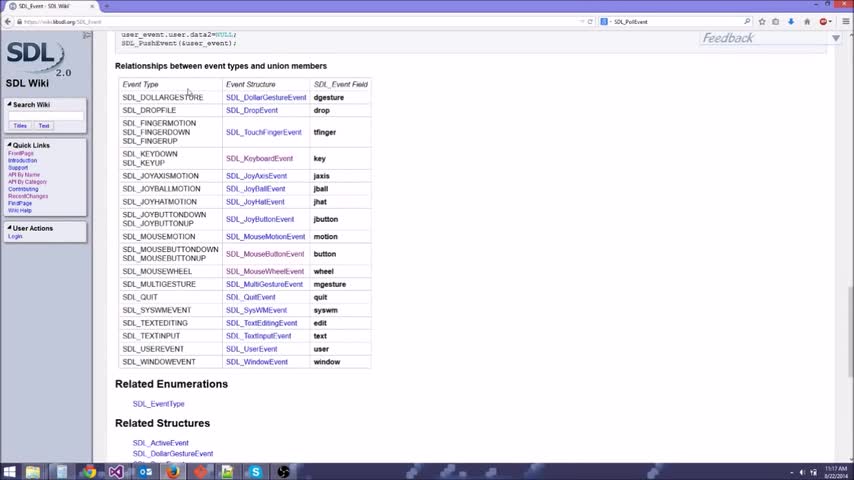854x480 pixels.
Task: Open the Windows Start button
Action: (9, 472)
